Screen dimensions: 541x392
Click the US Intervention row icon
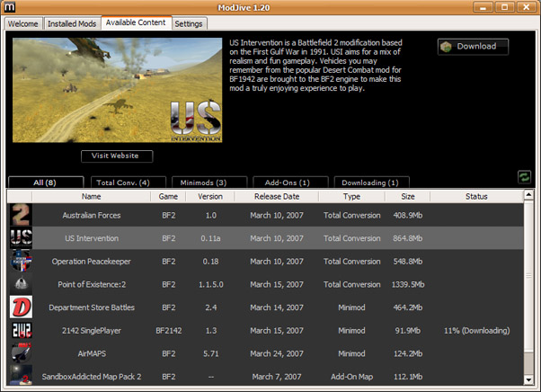click(x=20, y=238)
